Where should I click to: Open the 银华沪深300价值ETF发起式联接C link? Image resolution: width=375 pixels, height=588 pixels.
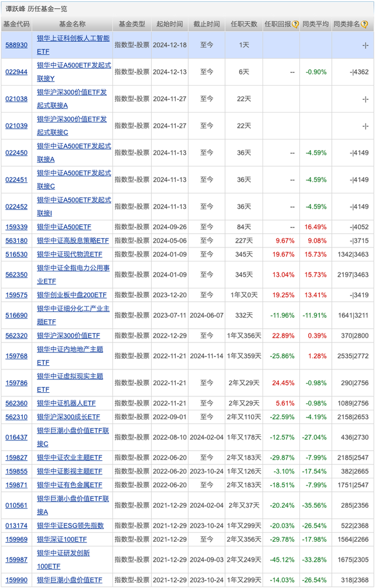pyautogui.click(x=72, y=126)
